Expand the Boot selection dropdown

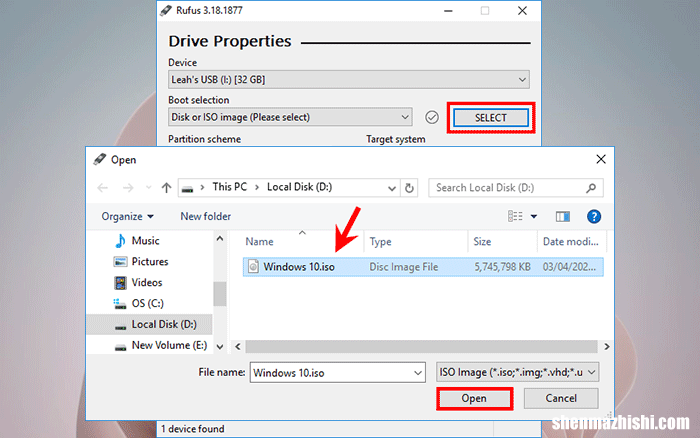pos(290,117)
